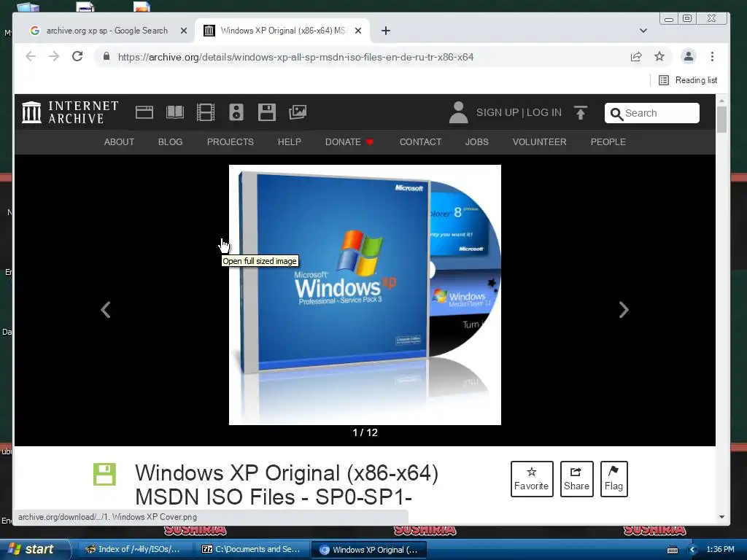Open the Chrome profile icon
The height and width of the screenshot is (560, 747).
click(689, 57)
